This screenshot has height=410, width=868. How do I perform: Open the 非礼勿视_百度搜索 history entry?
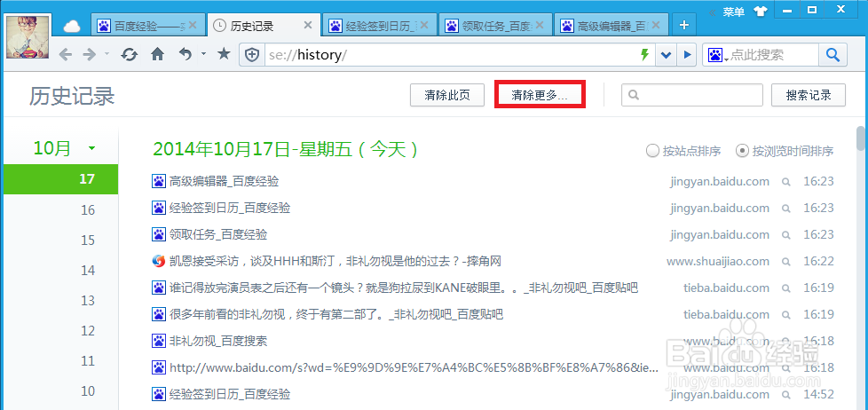218,341
